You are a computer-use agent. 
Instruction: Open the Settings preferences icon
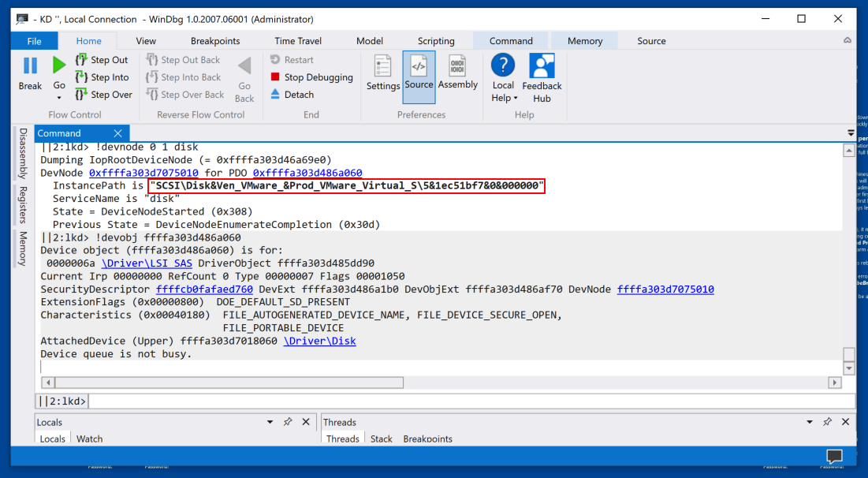tap(382, 66)
